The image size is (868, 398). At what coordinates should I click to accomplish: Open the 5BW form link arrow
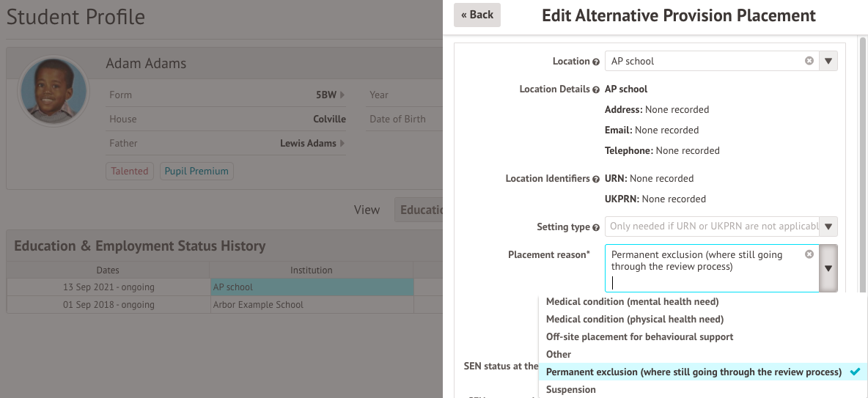tap(342, 95)
